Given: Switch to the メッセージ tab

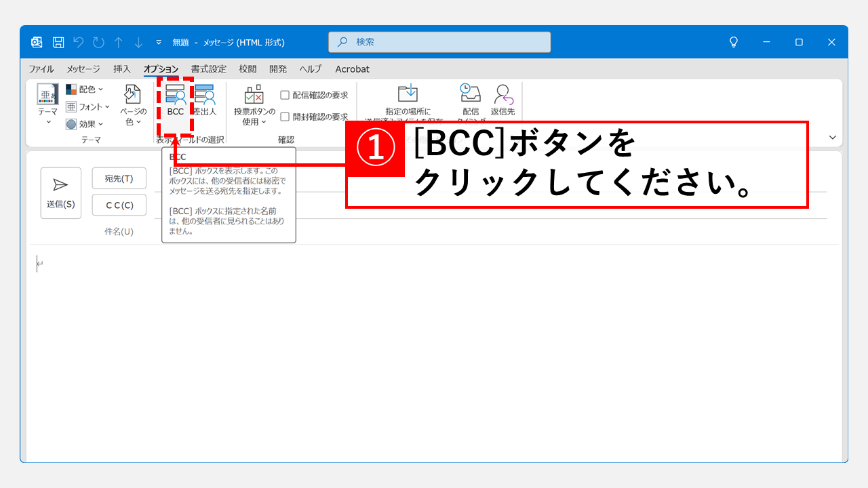Looking at the screenshot, I should click(83, 68).
